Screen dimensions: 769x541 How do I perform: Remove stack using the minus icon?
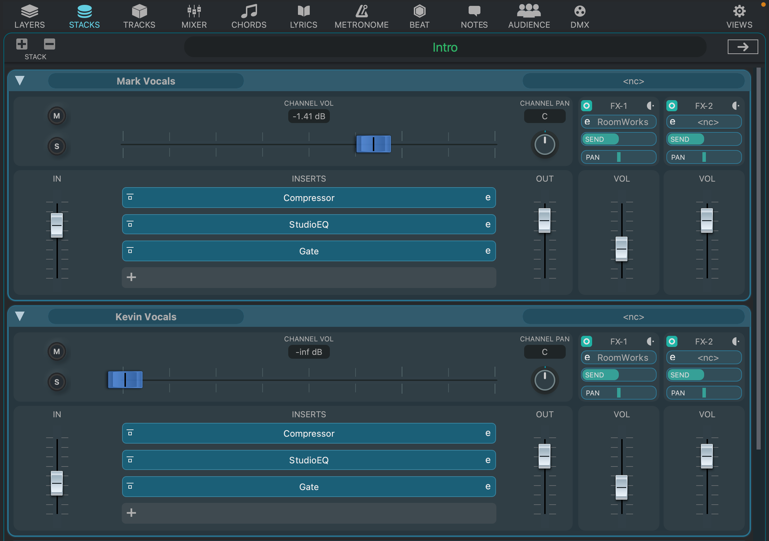(49, 44)
